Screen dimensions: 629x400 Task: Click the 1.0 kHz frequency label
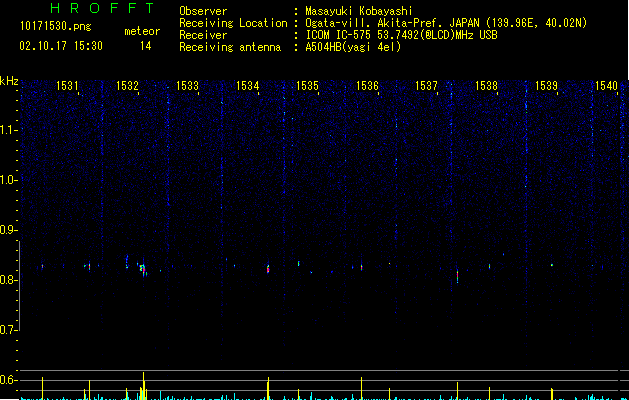point(8,180)
